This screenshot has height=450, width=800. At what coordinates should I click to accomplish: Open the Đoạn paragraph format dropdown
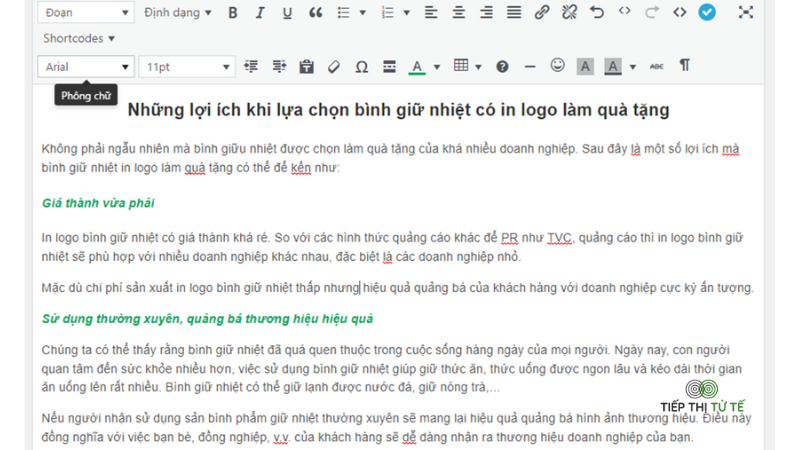click(x=86, y=12)
